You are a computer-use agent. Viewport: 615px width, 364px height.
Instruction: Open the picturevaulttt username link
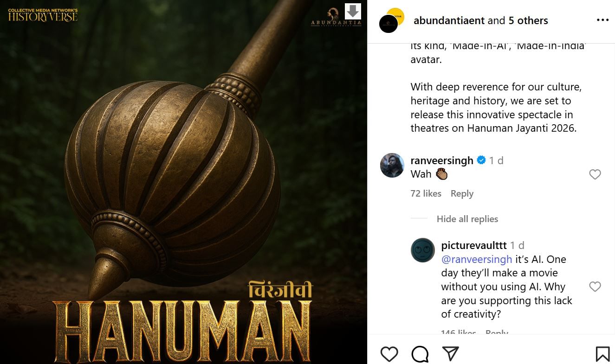pyautogui.click(x=473, y=245)
